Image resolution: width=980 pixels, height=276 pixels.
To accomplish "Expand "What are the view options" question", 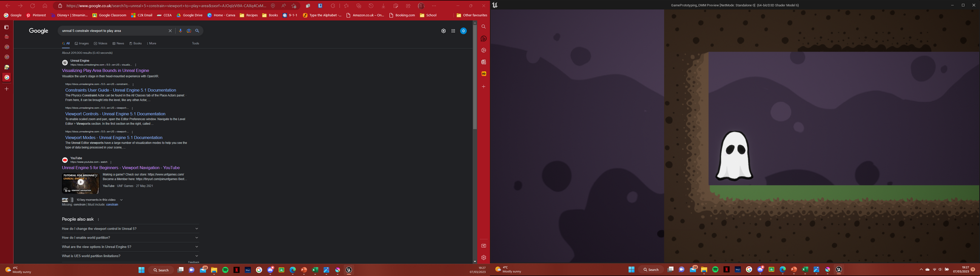I will point(130,247).
